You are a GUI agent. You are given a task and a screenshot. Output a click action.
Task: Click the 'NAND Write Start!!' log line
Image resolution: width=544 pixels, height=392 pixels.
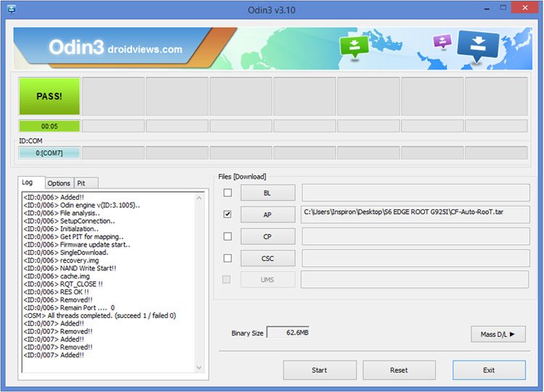click(x=70, y=268)
